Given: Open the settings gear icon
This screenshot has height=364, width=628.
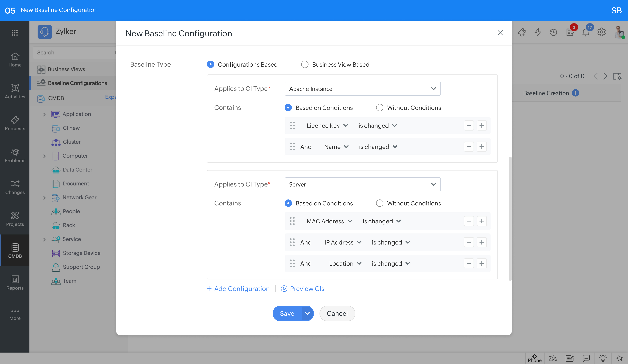Looking at the screenshot, I should [x=602, y=32].
